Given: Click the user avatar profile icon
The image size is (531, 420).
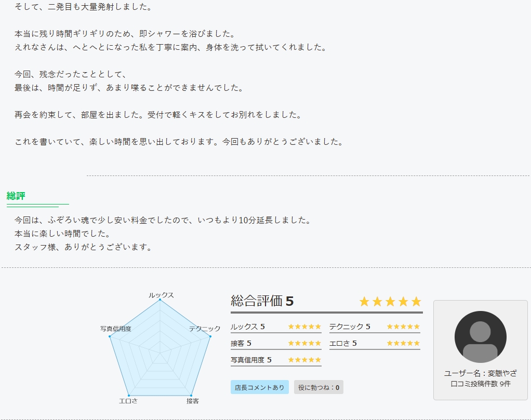Looking at the screenshot, I should pos(480,337).
